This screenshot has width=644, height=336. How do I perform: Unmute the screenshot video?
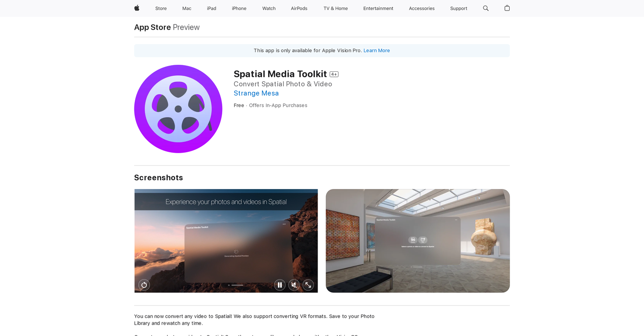[294, 285]
